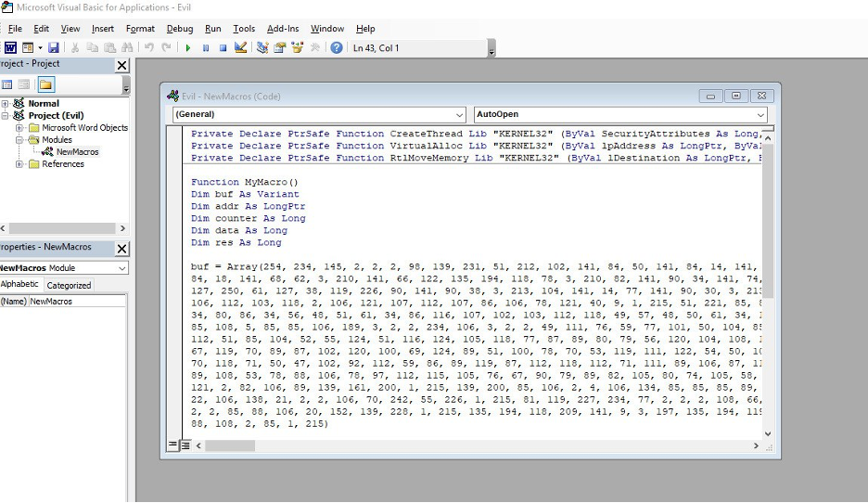
Task: Open the Insert object dropdown arrow
Action: pyautogui.click(x=40, y=47)
